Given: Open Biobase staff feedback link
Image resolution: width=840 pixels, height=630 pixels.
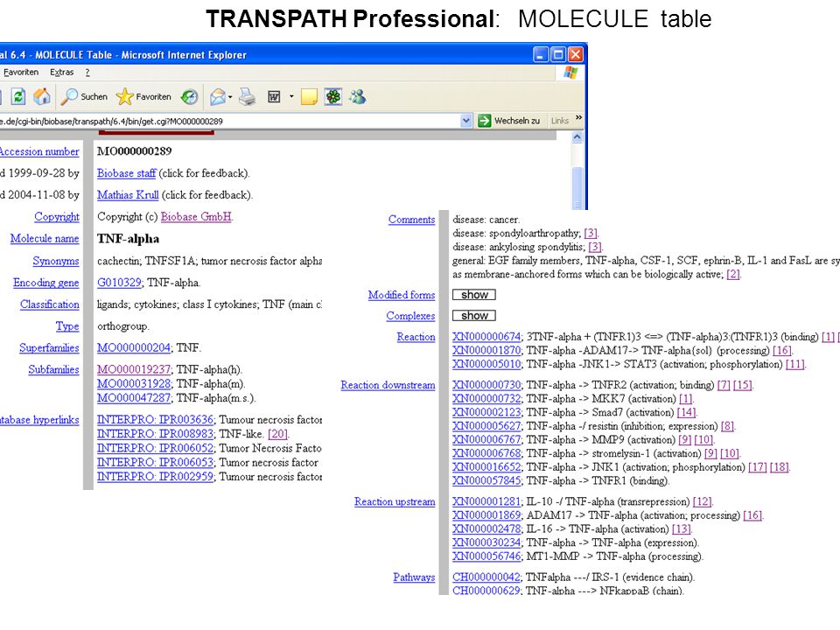Looking at the screenshot, I should [126, 173].
